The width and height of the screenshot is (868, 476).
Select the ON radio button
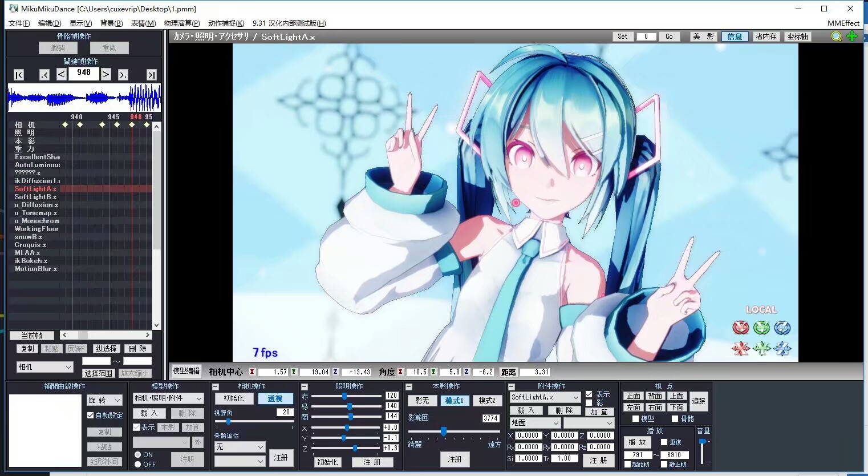pos(137,455)
